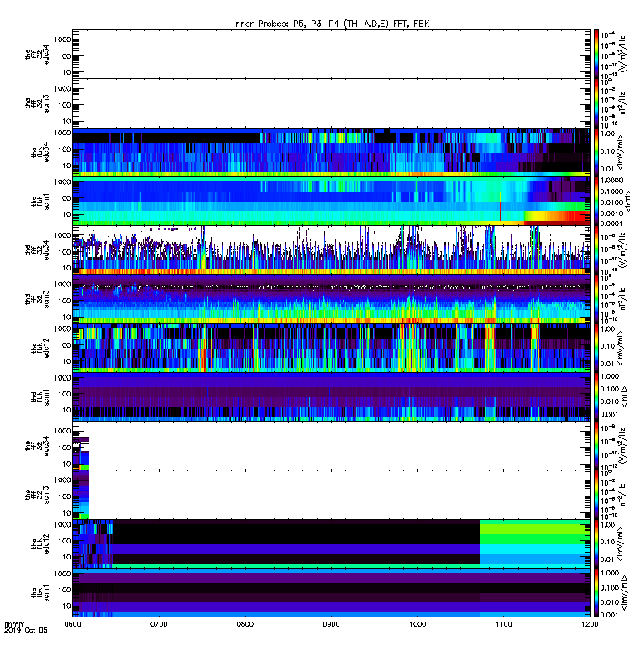Click the nT²/Hz unit label beside tha scm3 color bar
This screenshot has width=630, height=672.
[x=624, y=102]
